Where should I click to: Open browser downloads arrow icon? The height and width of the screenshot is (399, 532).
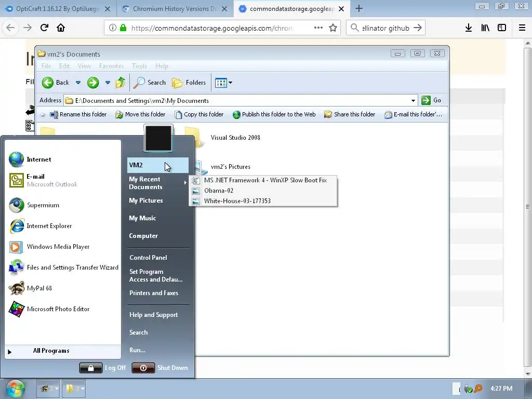tap(469, 28)
